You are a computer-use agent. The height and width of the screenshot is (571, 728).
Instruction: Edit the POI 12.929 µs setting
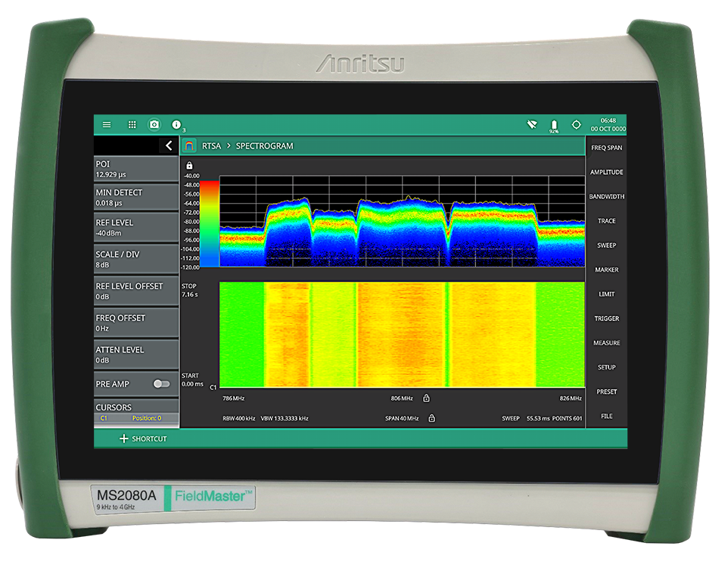tap(136, 169)
